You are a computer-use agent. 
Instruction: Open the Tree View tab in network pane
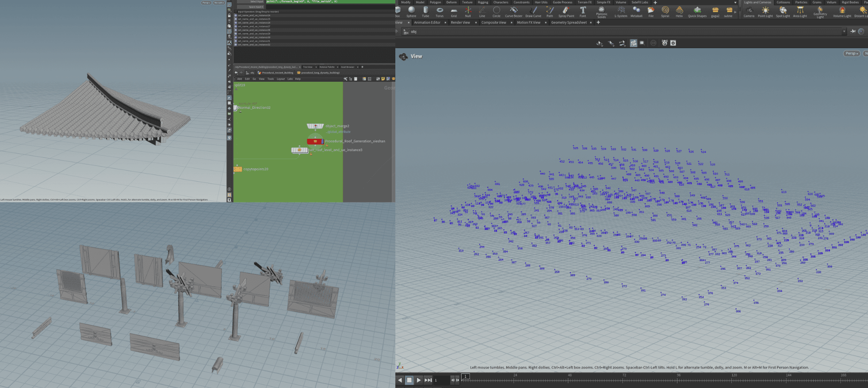pyautogui.click(x=307, y=67)
